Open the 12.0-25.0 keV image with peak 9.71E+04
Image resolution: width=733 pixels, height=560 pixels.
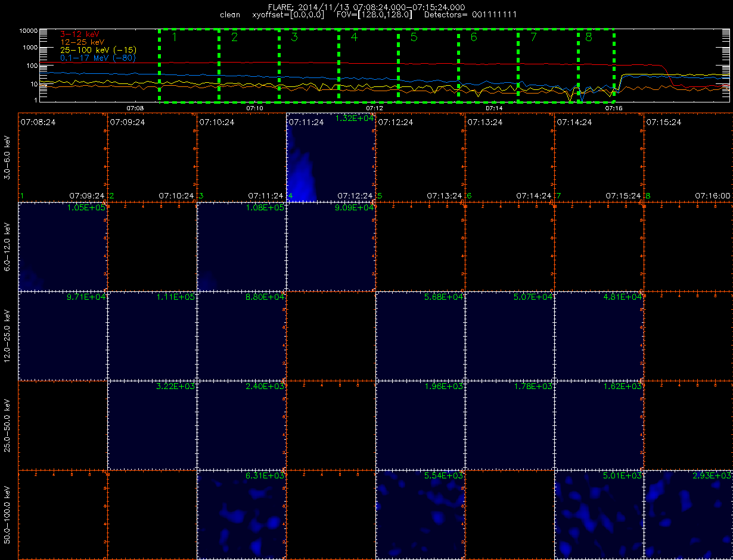point(63,336)
